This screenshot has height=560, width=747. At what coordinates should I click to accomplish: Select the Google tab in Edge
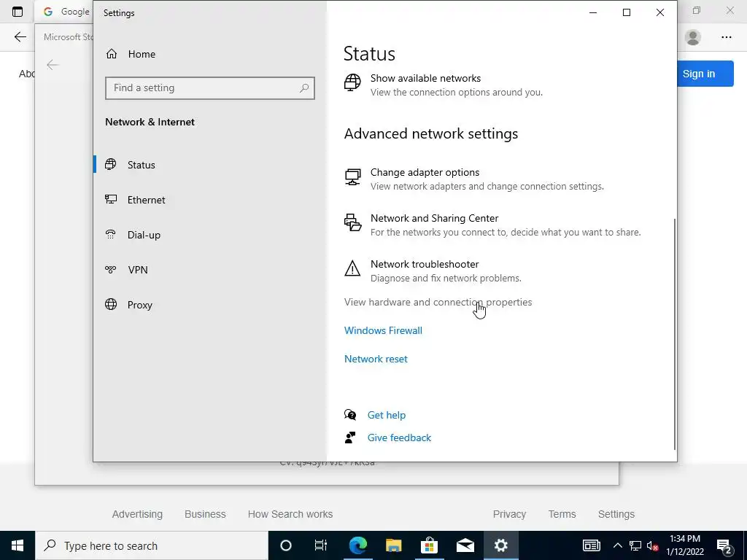65,12
